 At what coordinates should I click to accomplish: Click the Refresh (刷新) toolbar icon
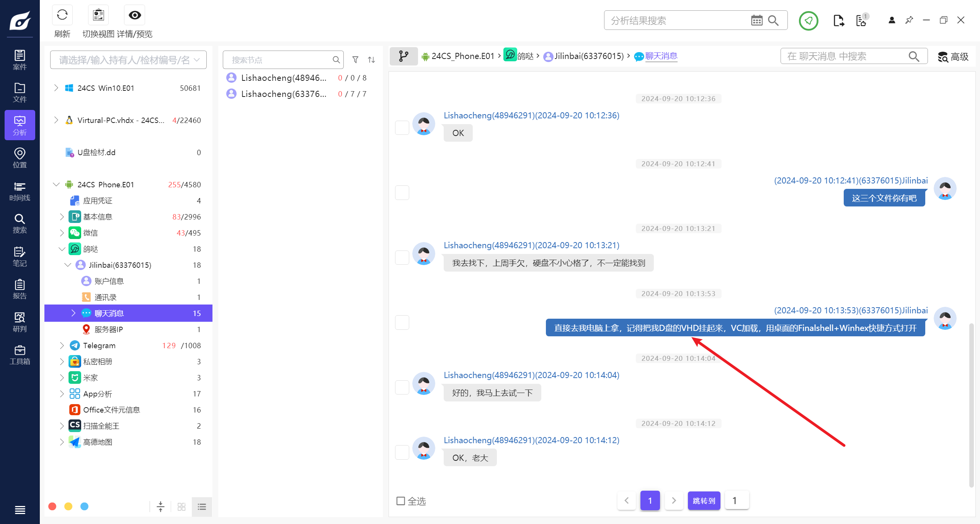coord(62,15)
